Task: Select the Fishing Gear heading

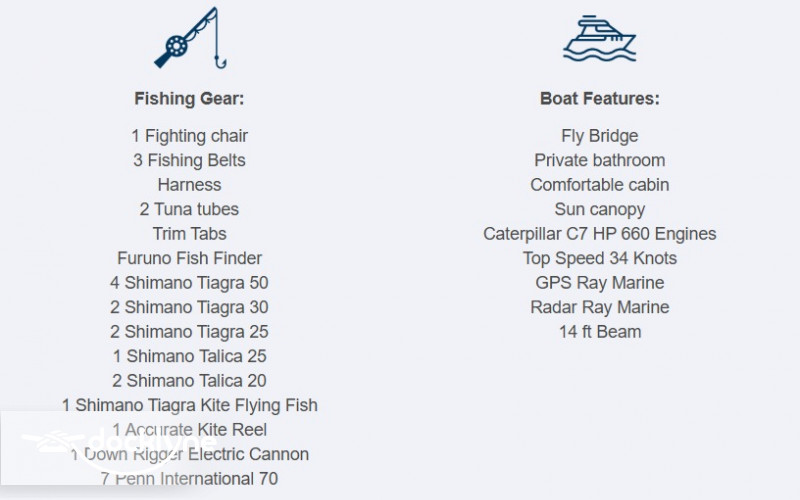Action: 189,99
